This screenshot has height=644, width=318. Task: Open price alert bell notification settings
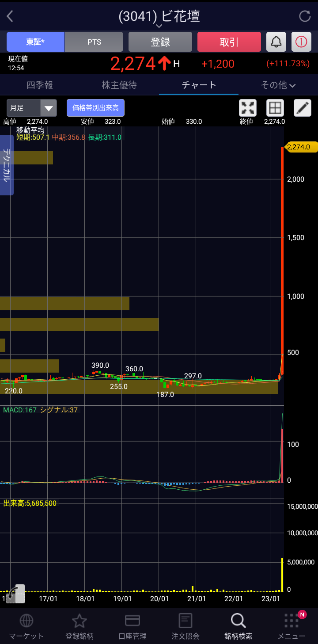[x=276, y=42]
